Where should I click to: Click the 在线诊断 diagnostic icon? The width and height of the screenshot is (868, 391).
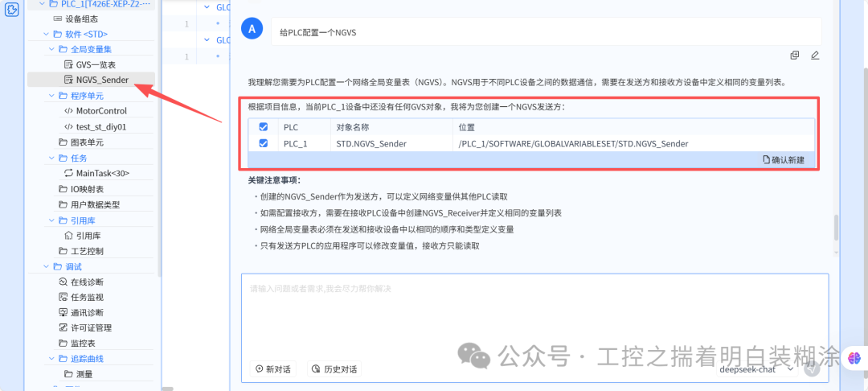click(x=63, y=282)
